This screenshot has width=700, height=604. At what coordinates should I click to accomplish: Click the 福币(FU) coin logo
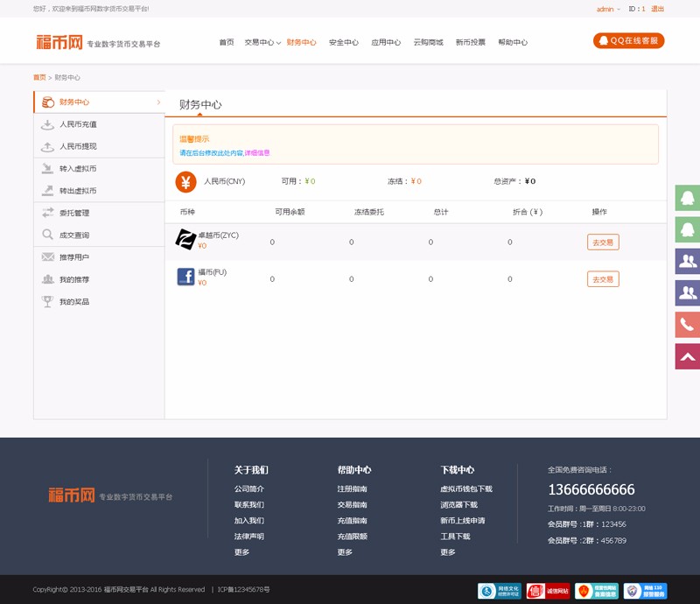(185, 277)
